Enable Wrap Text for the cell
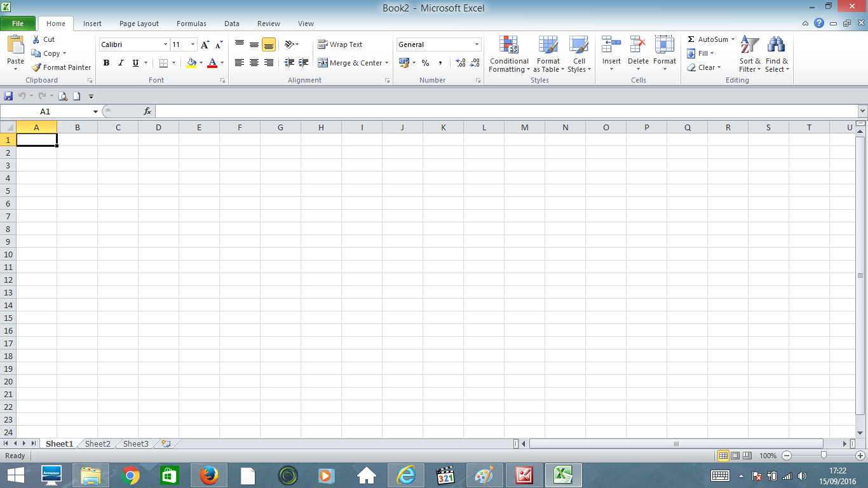This screenshot has width=868, height=488. click(341, 44)
